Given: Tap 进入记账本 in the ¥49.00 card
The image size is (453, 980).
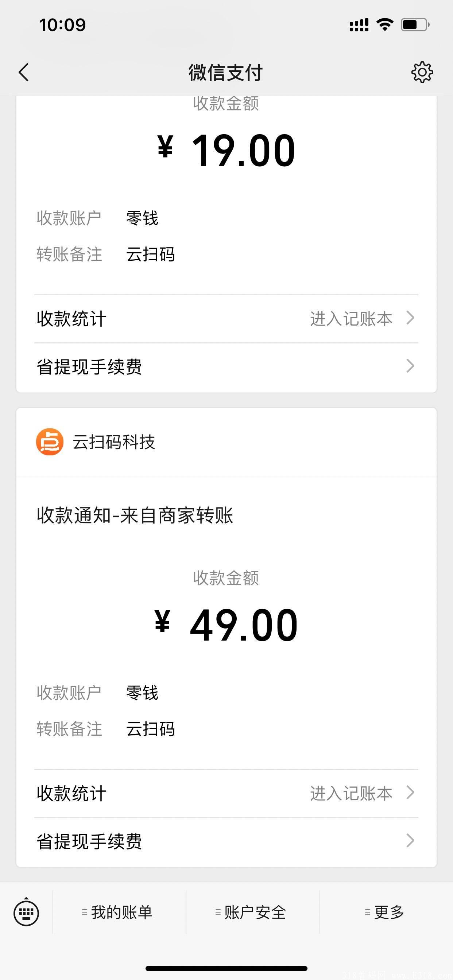Looking at the screenshot, I should click(351, 793).
